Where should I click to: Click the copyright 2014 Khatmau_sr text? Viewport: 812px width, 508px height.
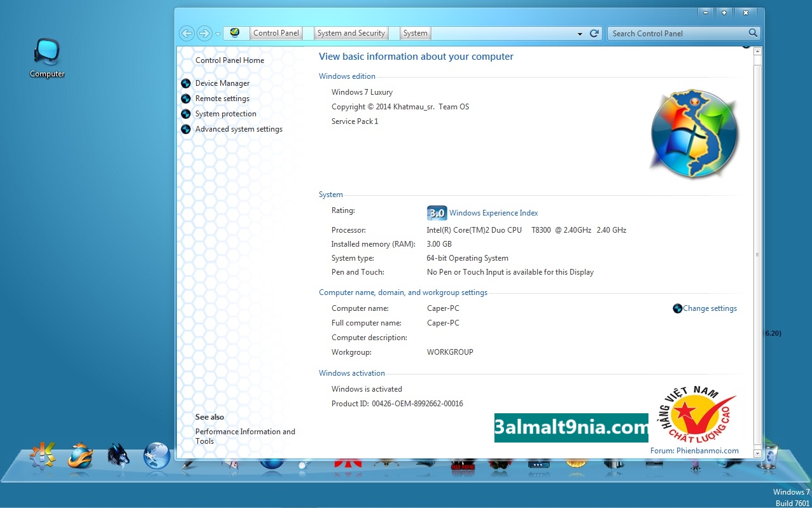[x=400, y=107]
